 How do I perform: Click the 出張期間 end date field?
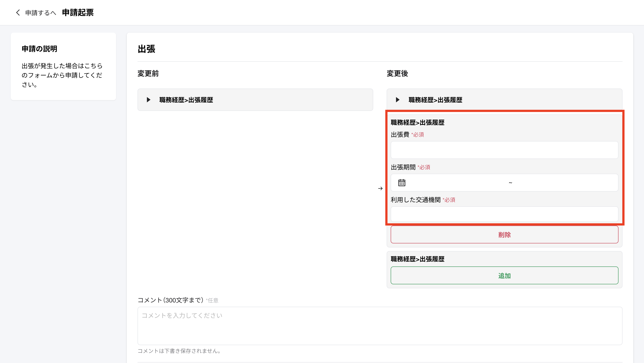tap(565, 183)
